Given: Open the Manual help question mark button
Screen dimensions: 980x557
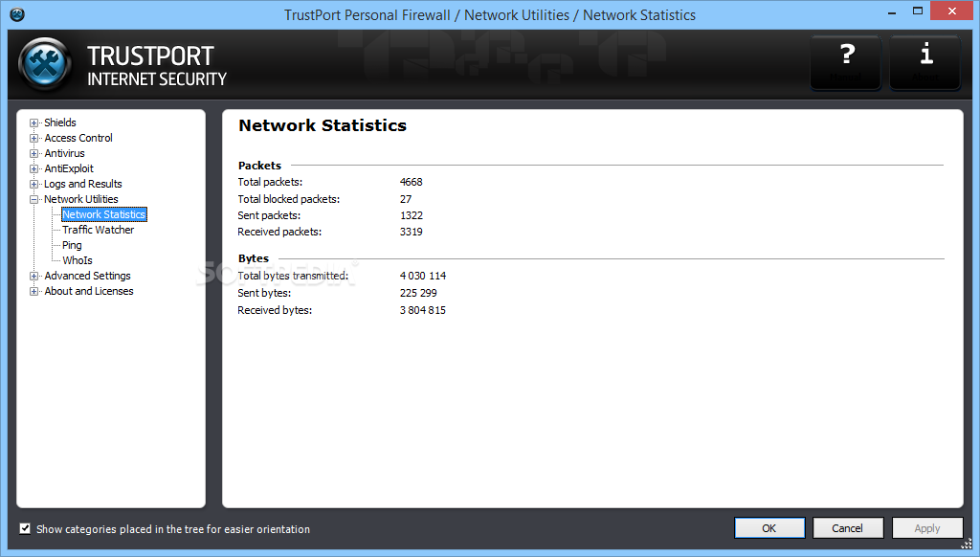Looking at the screenshot, I should [x=846, y=62].
